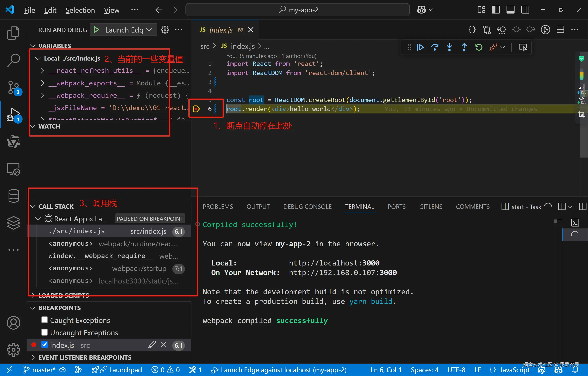Start debugging with the green play icon
The image size is (588, 376).
click(x=96, y=30)
